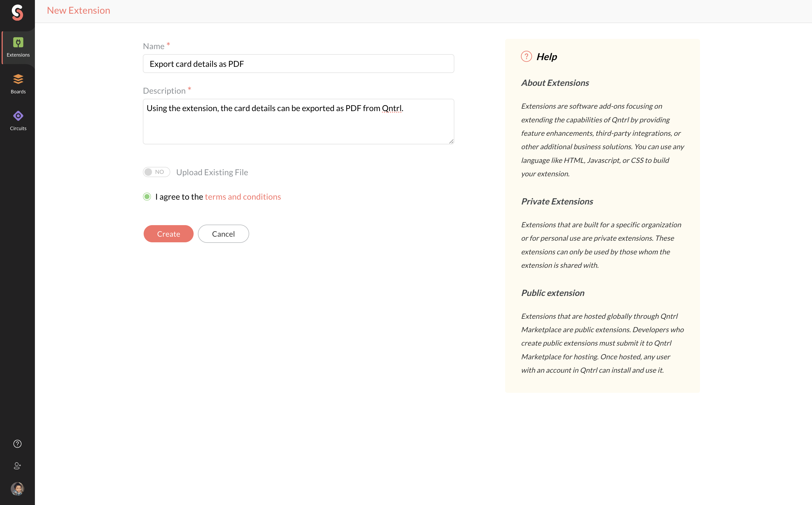Screen dimensions: 812x505
Task: Toggle the terms agreement radio button
Action: [147, 197]
